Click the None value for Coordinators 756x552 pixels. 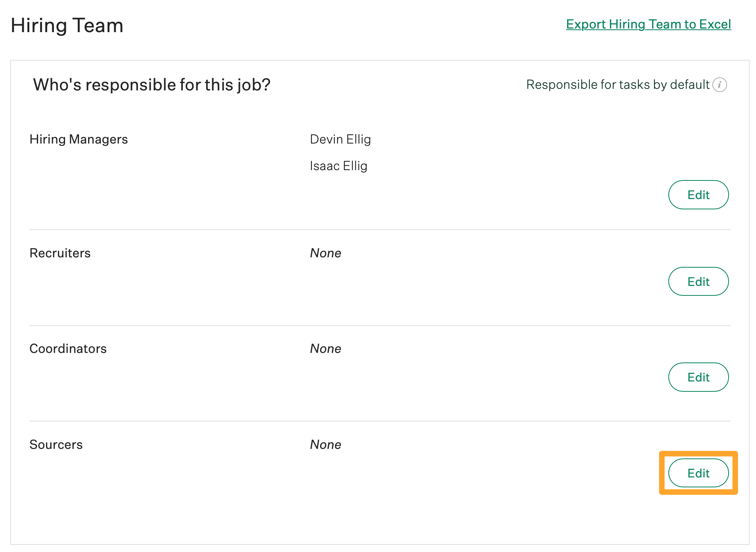[x=326, y=349]
